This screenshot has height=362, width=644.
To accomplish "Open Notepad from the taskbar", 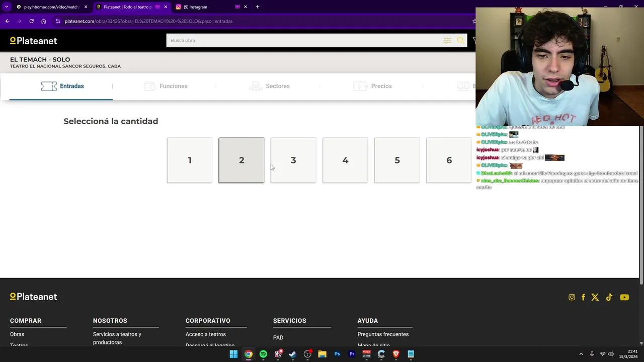I will tap(411, 354).
